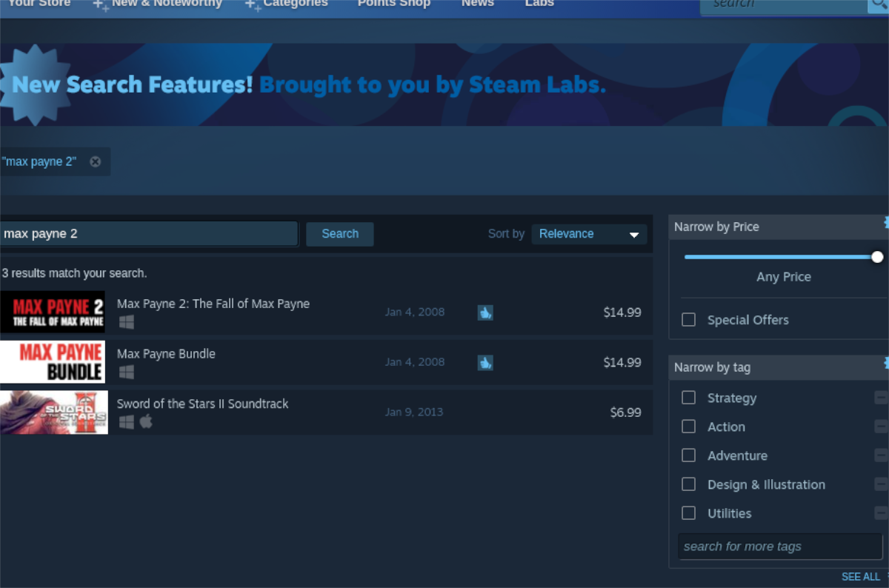Click the search for more tags field
Viewport: 889px width, 588px height.
[780, 547]
